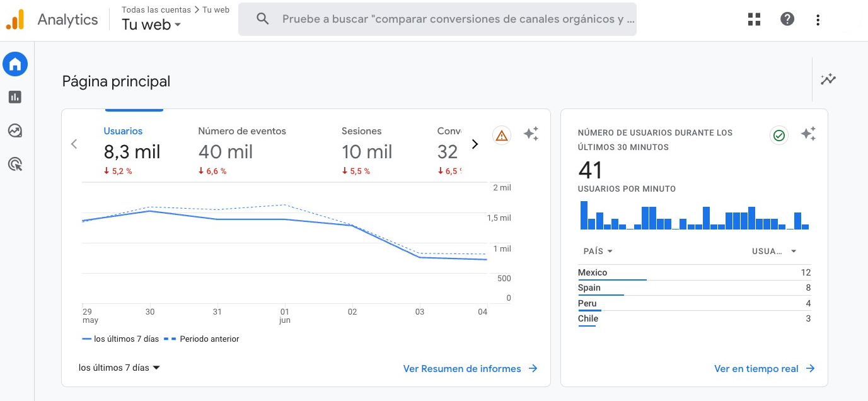The width and height of the screenshot is (868, 401).
Task: Click the search bar to enter a query
Action: (x=437, y=19)
